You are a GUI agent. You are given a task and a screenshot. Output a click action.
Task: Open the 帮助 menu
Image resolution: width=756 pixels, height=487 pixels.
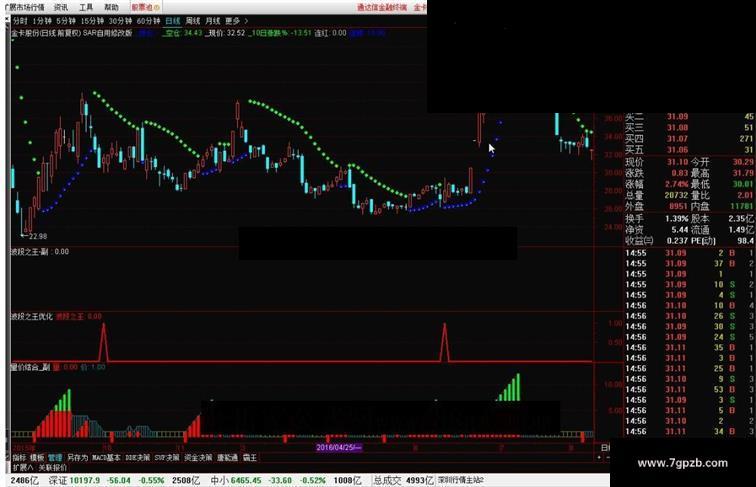click(111, 7)
